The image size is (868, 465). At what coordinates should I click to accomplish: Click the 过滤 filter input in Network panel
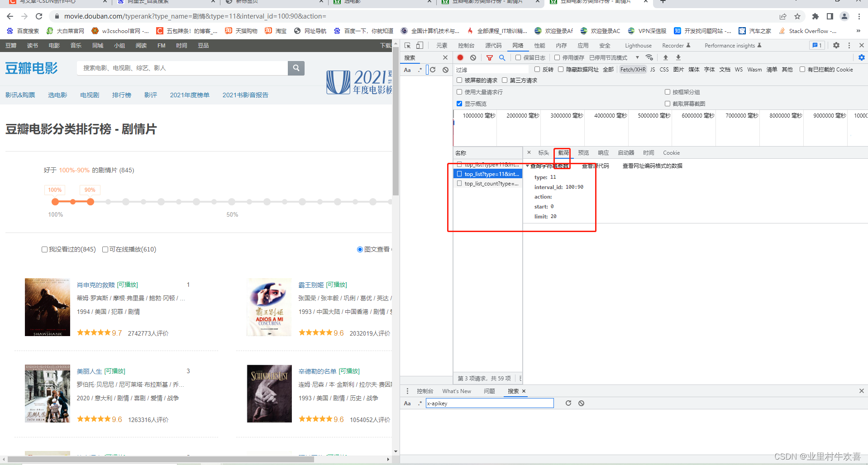491,70
